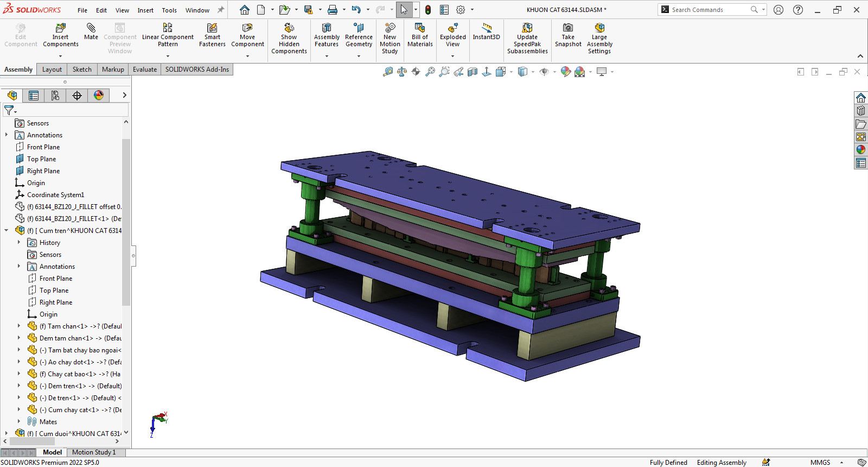
Task: Click the MMGS unit system button
Action: [x=820, y=463]
